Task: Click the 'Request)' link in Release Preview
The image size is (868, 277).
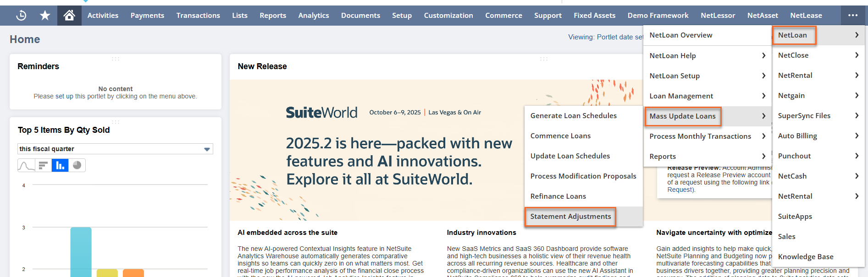Action: tap(681, 190)
